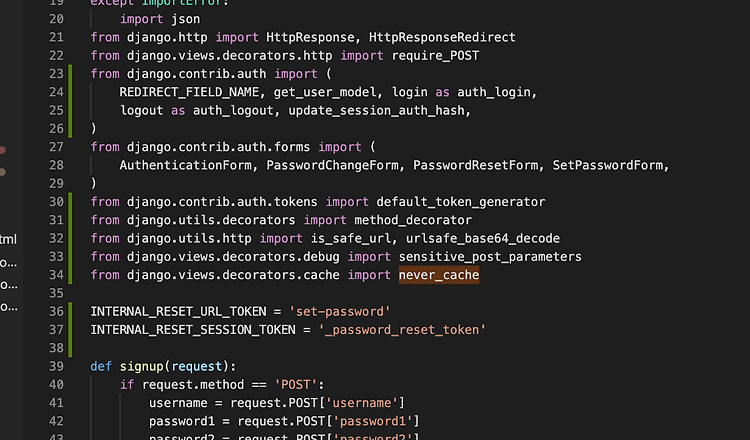Click the 'POST' string in the if statement
Viewport: 750px width, 440px height.
click(295, 385)
